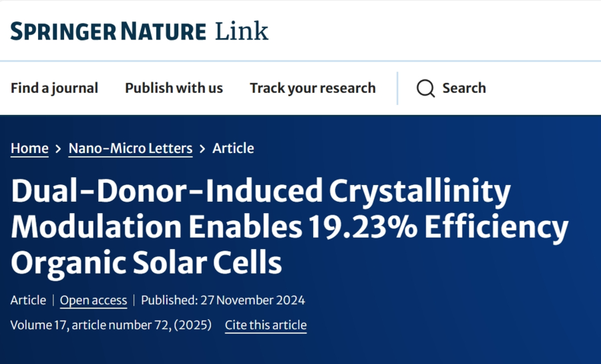
Task: Click the magnifying glass search icon
Action: coord(425,88)
